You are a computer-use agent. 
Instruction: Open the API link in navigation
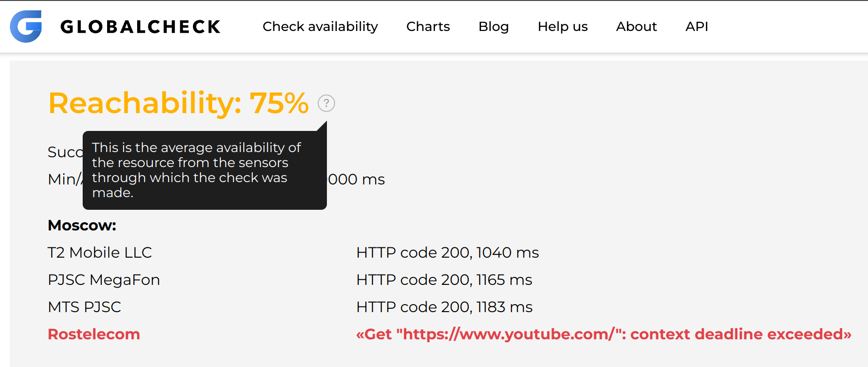tap(697, 27)
